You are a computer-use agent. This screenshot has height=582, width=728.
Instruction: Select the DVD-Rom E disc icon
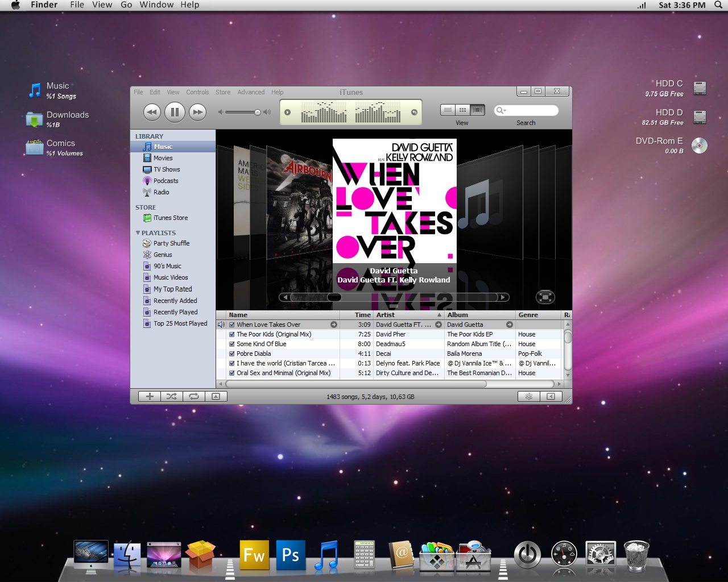coord(700,145)
